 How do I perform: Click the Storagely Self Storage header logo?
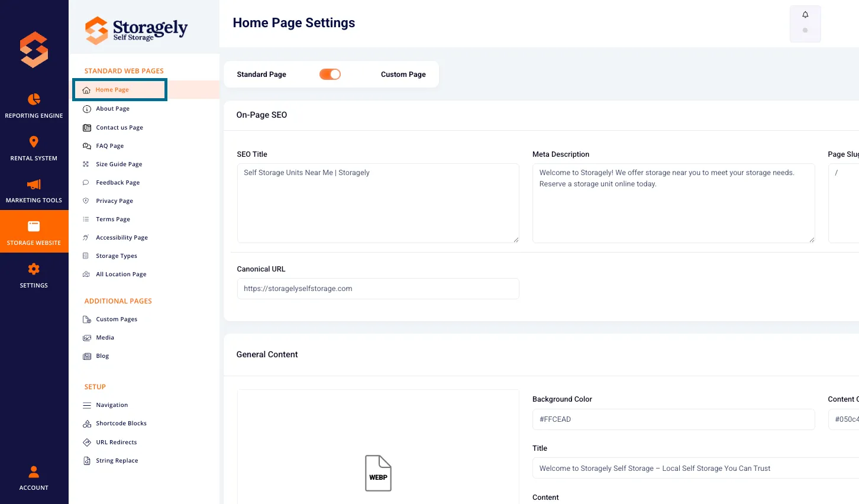tap(136, 30)
